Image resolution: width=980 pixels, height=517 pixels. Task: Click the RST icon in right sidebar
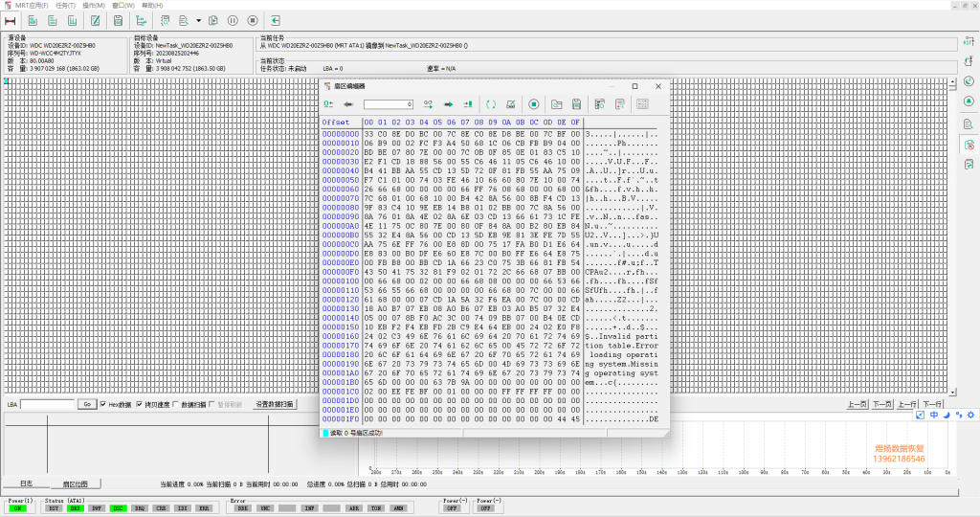[x=969, y=41]
